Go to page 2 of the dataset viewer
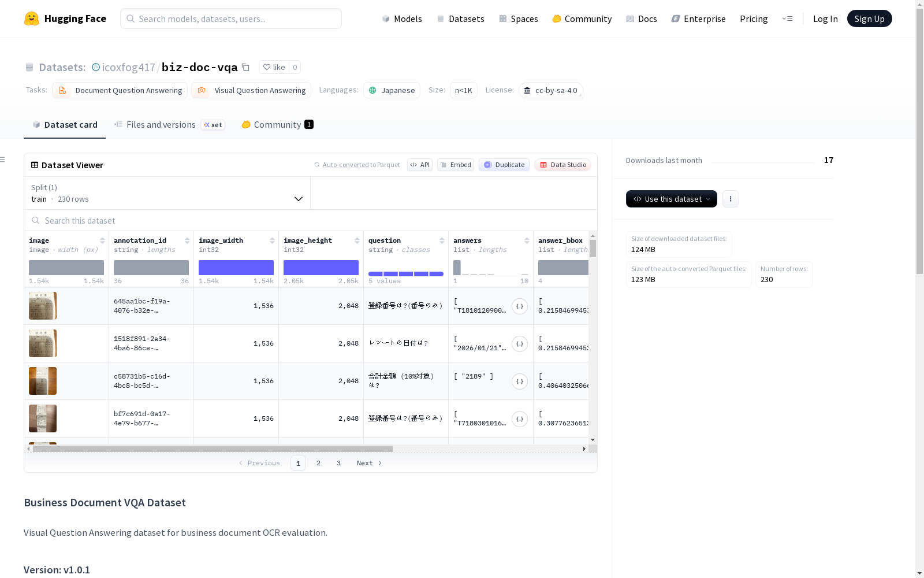924x578 pixels. tap(318, 463)
